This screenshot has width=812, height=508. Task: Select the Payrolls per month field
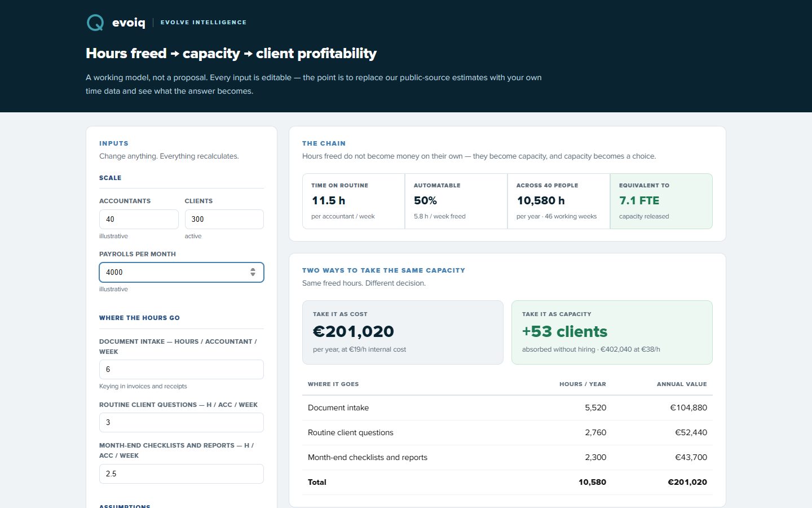182,272
